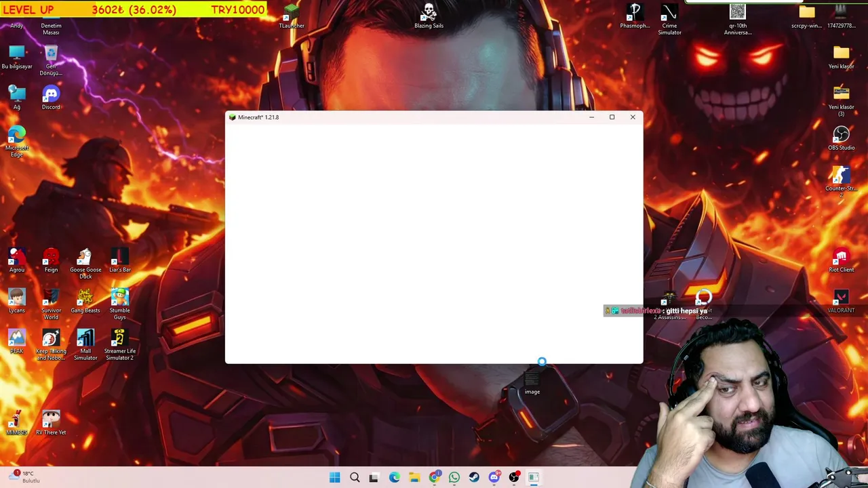The image size is (868, 488).
Task: Open the taskbar Search
Action: pyautogui.click(x=355, y=478)
